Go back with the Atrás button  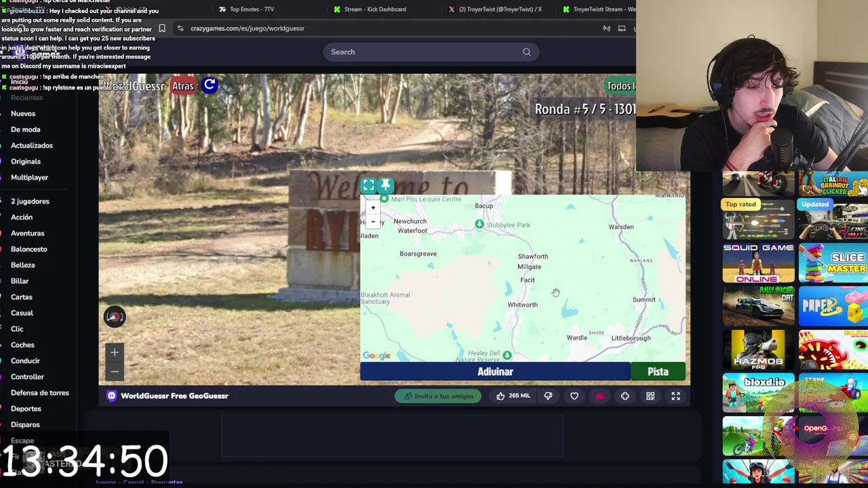[182, 85]
